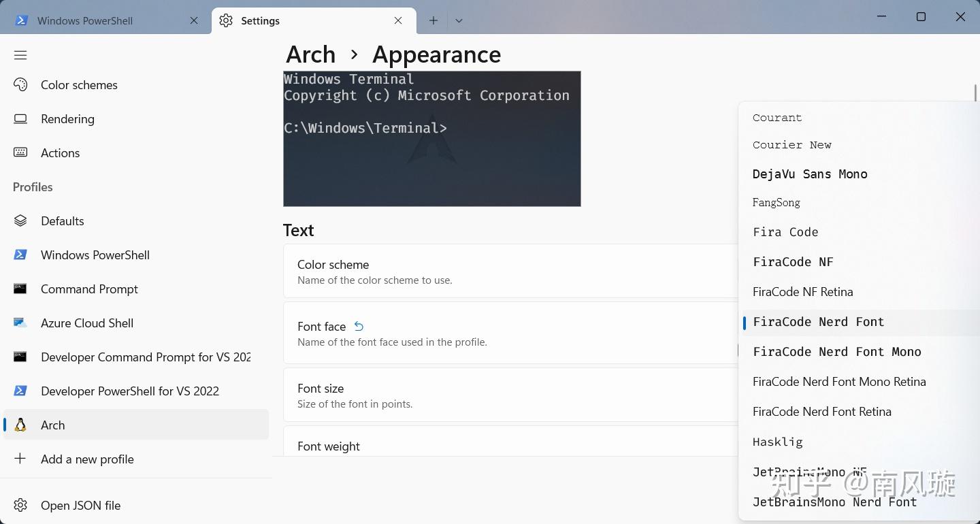Click the gear icon for Open JSON file
The height and width of the screenshot is (524, 980).
click(20, 506)
